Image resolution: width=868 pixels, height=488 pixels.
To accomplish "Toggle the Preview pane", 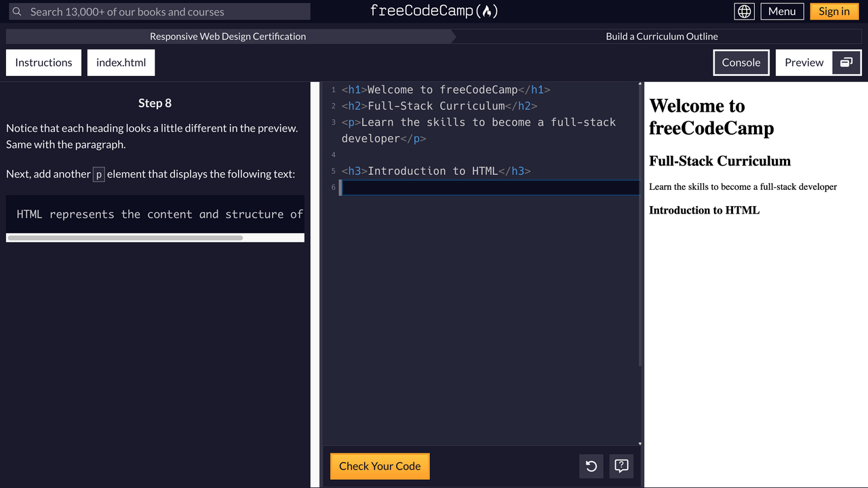I will tap(804, 62).
